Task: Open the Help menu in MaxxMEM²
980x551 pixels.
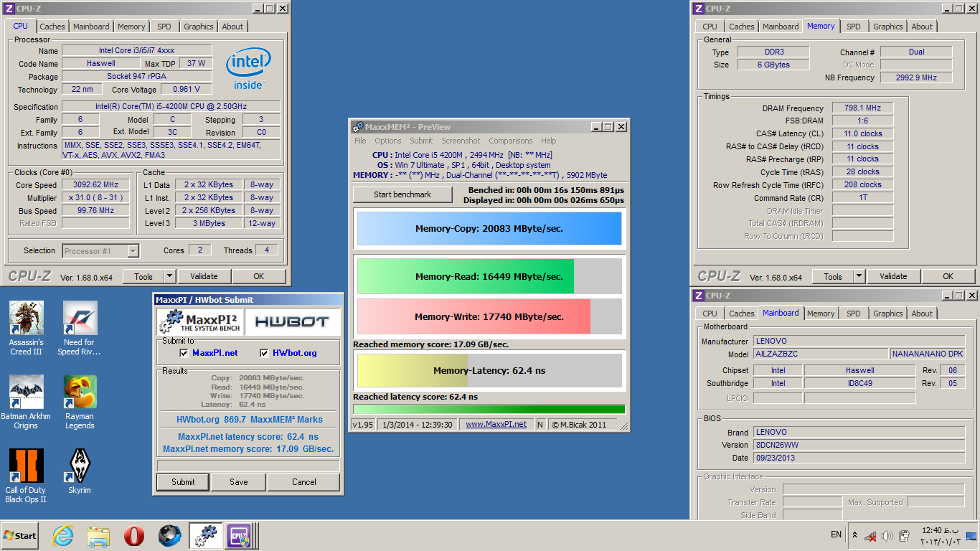Action: pyautogui.click(x=549, y=141)
